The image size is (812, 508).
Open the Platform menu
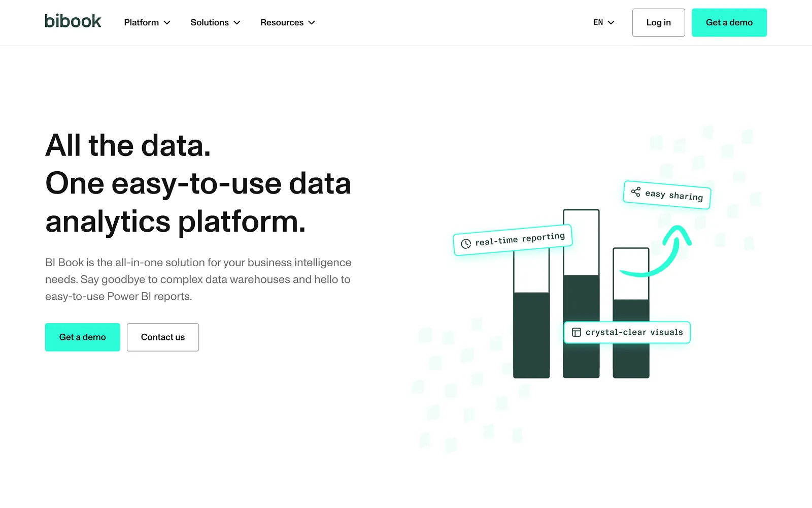[x=147, y=22]
